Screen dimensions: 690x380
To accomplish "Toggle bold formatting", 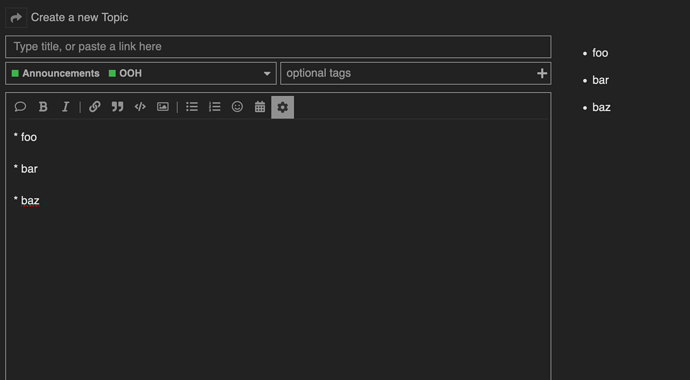I will point(43,107).
